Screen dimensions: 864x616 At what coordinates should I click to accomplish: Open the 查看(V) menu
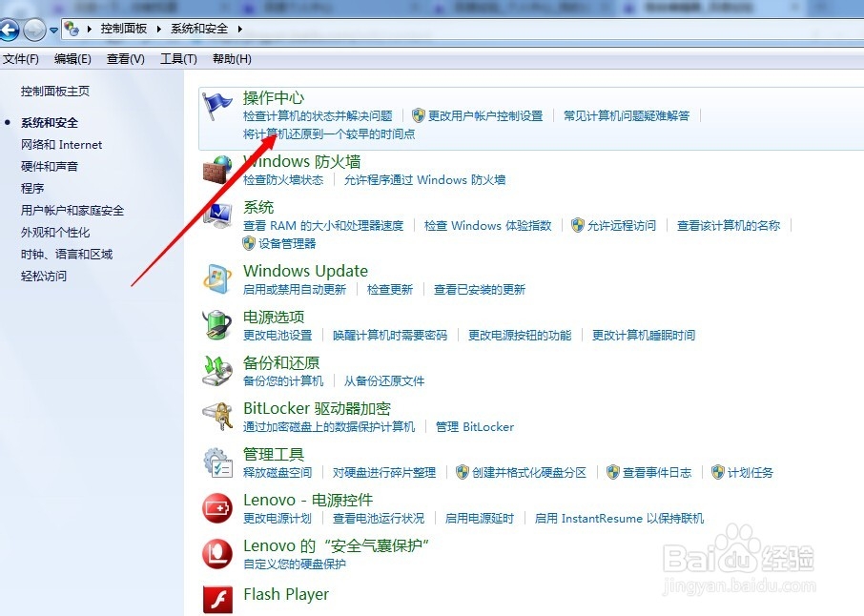(x=126, y=59)
